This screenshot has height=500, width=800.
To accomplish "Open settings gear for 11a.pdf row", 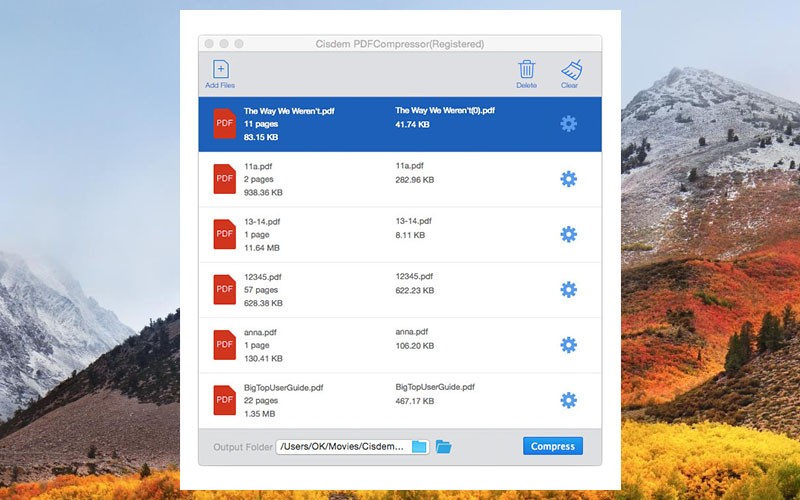I will (x=568, y=179).
